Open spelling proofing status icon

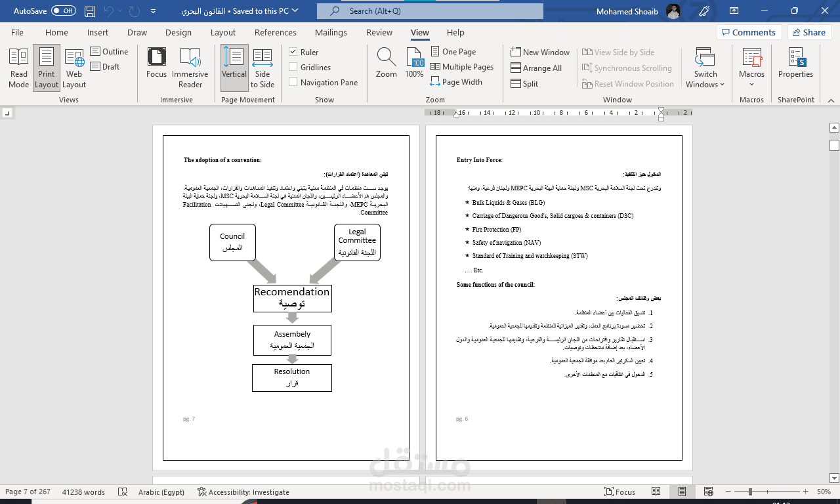123,492
